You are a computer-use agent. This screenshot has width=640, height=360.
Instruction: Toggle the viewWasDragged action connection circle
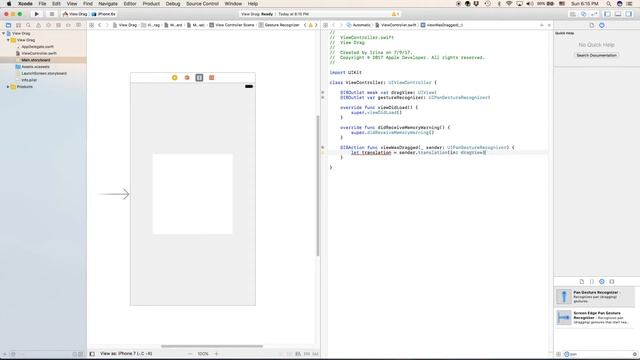click(322, 147)
